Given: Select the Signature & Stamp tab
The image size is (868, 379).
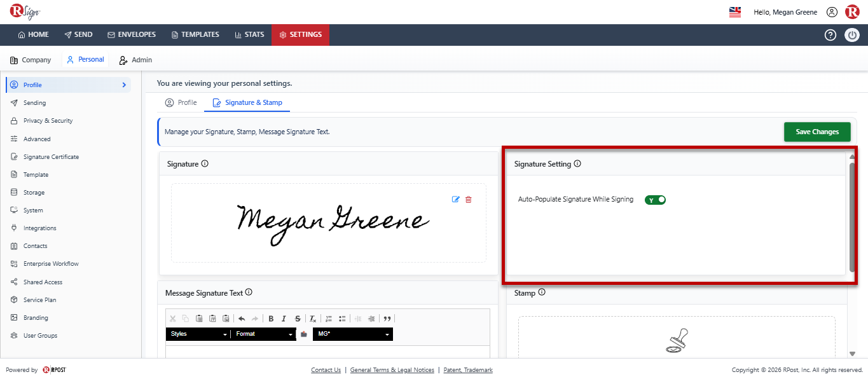Looking at the screenshot, I should [247, 102].
